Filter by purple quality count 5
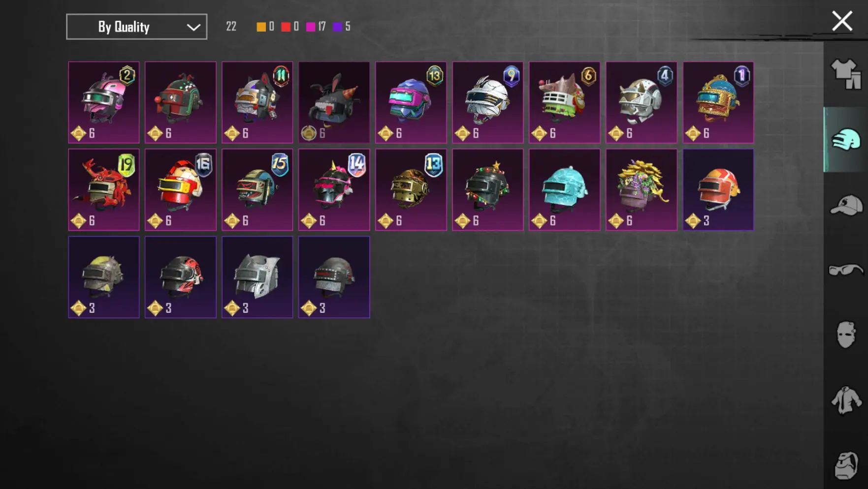This screenshot has height=489, width=868. coord(342,27)
